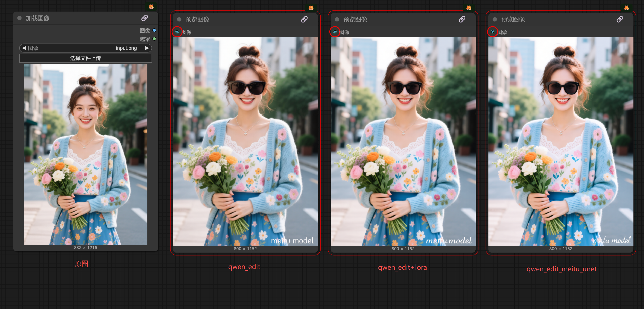Select previous image with left arrow
644x309 pixels.
(24, 48)
